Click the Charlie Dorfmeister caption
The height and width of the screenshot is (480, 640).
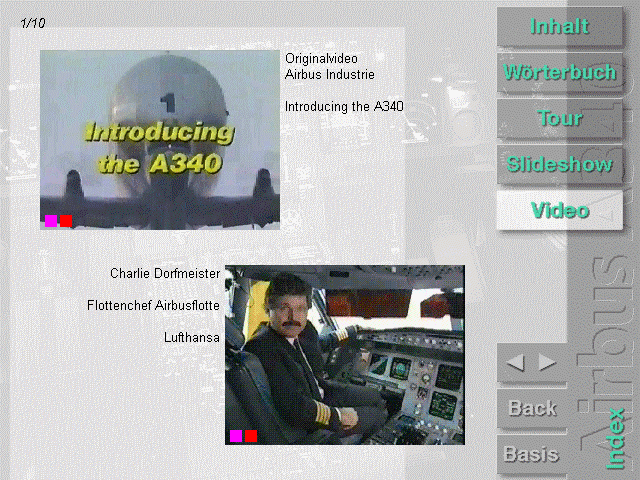point(165,273)
